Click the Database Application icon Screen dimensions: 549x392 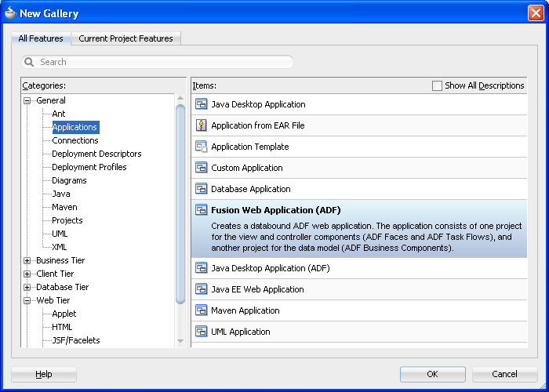202,189
